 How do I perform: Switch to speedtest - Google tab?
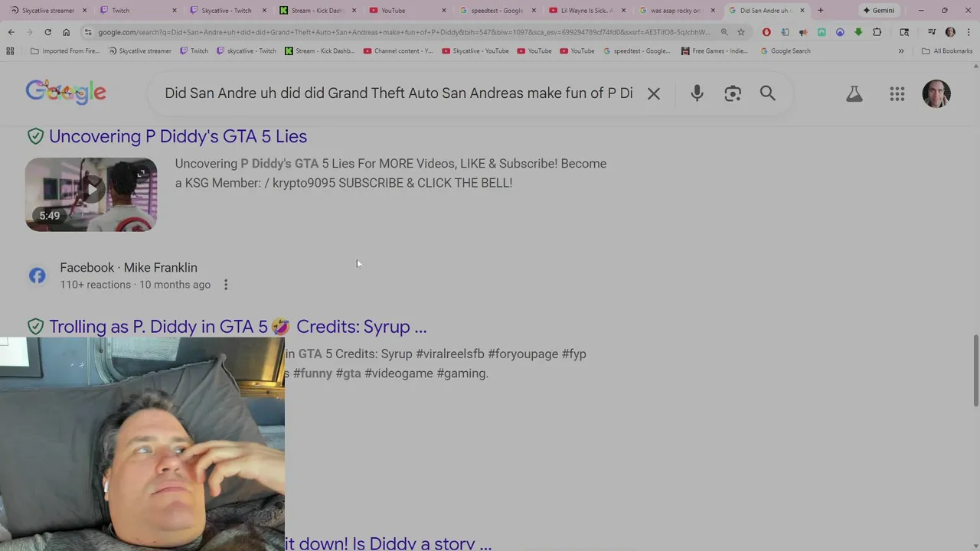click(496, 11)
